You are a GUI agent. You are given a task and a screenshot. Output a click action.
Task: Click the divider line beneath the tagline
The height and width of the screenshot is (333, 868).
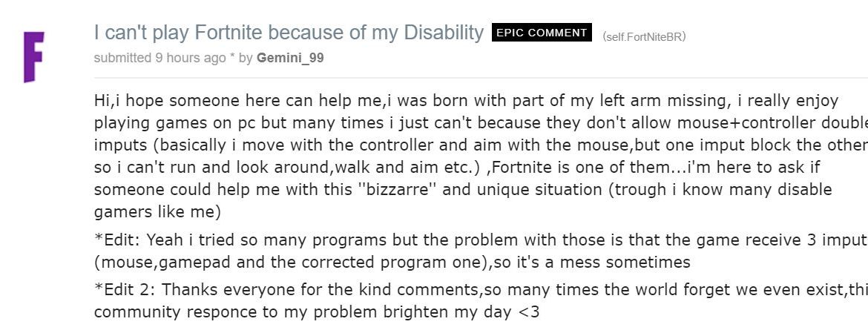pyautogui.click(x=481, y=78)
